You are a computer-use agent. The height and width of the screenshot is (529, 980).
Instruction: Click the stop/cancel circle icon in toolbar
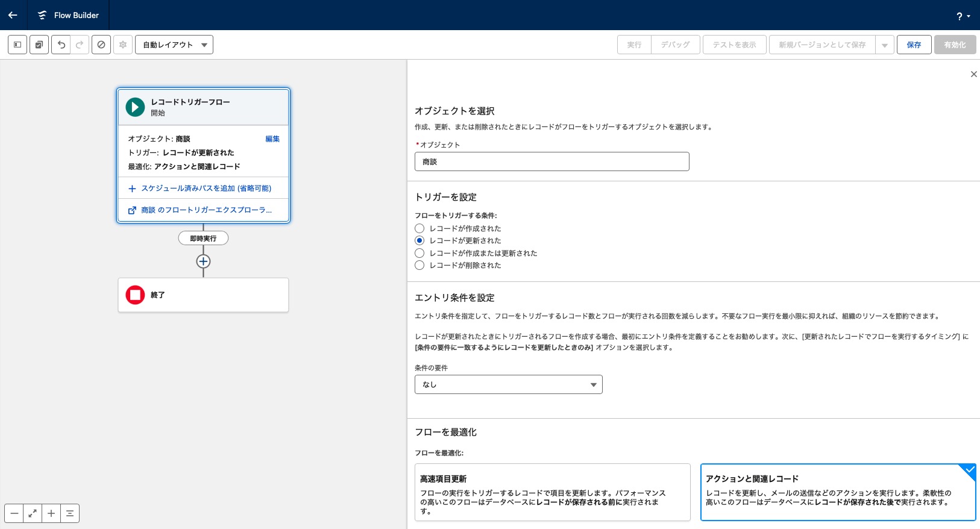tap(101, 45)
